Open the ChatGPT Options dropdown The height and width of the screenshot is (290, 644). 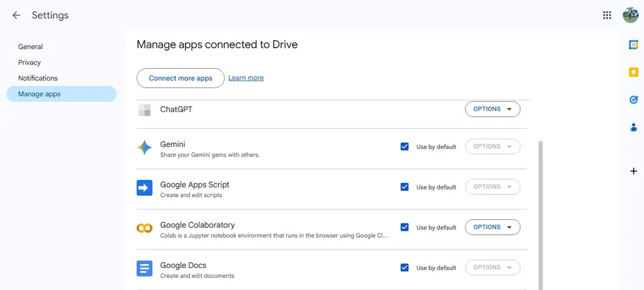point(493,109)
